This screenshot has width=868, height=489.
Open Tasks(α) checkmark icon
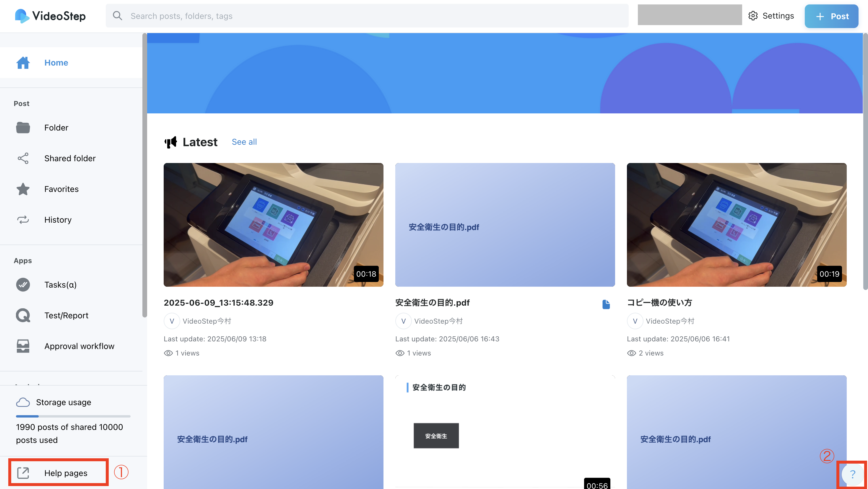point(23,285)
